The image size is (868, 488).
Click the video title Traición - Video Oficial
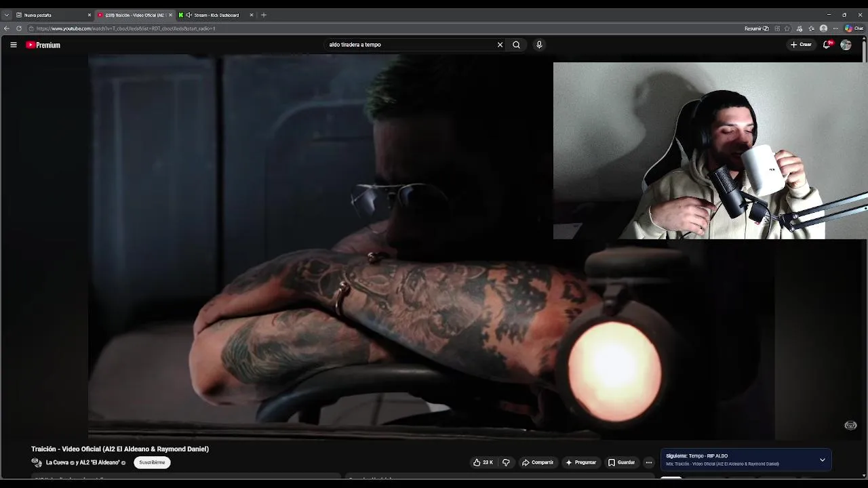pos(120,449)
